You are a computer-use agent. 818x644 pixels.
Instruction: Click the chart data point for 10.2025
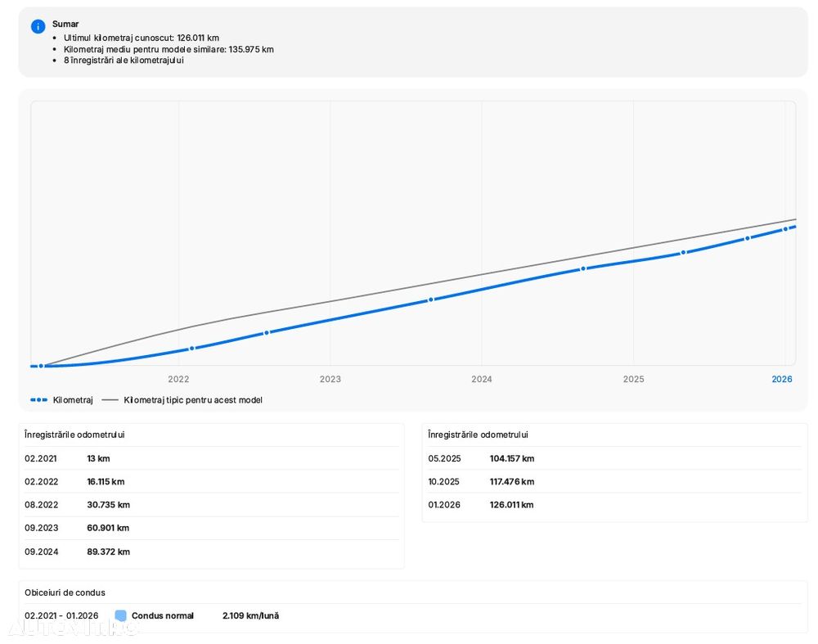coord(747,238)
